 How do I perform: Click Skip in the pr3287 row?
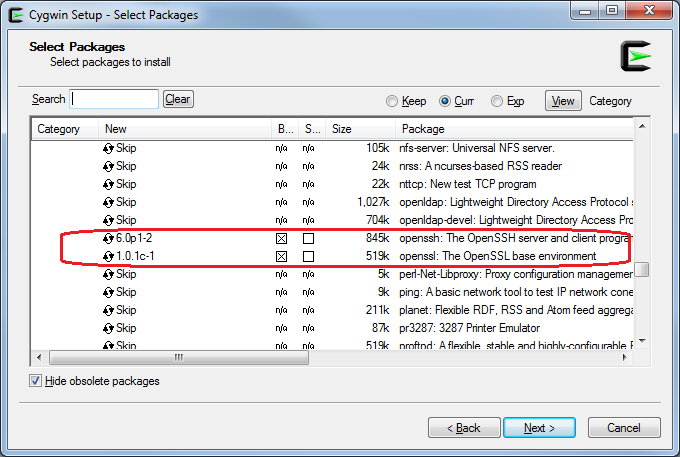pos(126,328)
